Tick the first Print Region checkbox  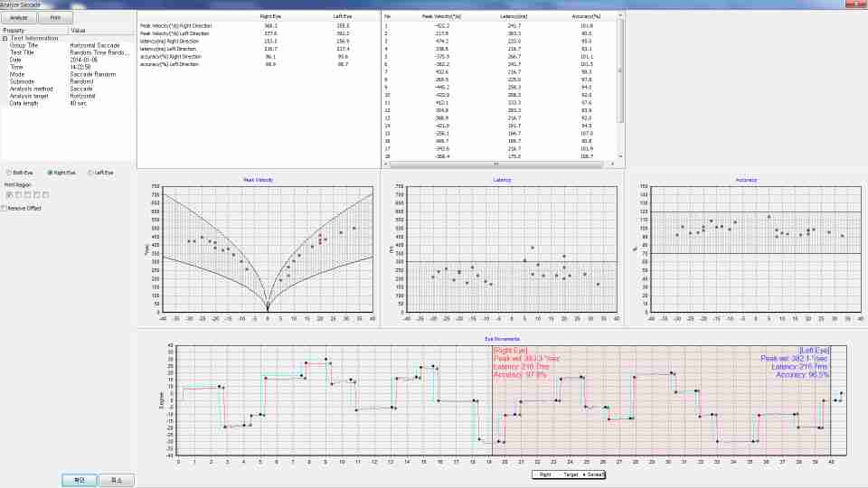9,195
